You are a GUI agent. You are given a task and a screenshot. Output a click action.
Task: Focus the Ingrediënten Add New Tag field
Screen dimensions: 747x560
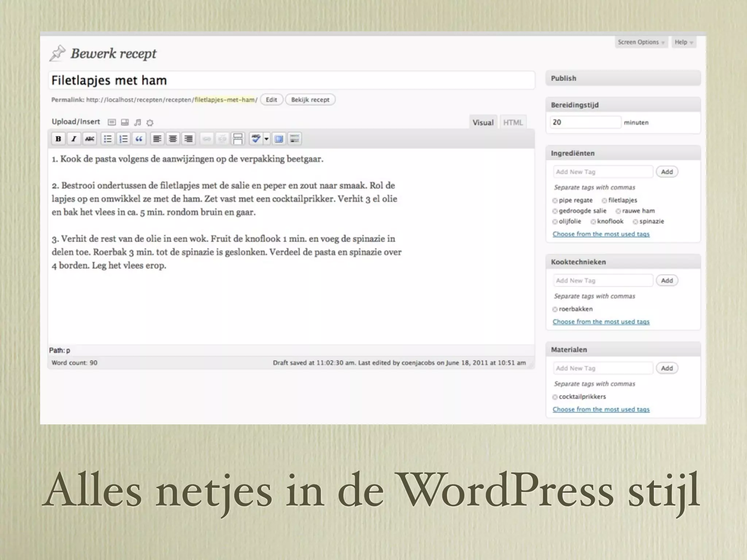tap(603, 172)
